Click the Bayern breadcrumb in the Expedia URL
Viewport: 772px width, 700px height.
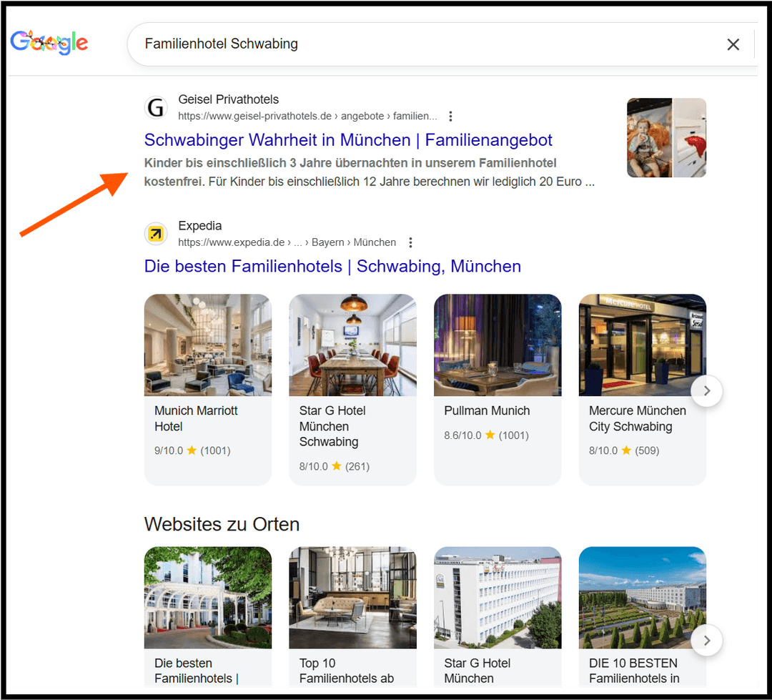pos(328,242)
